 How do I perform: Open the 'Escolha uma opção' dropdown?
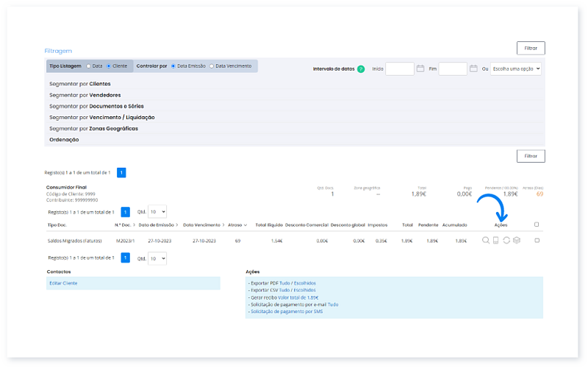516,68
